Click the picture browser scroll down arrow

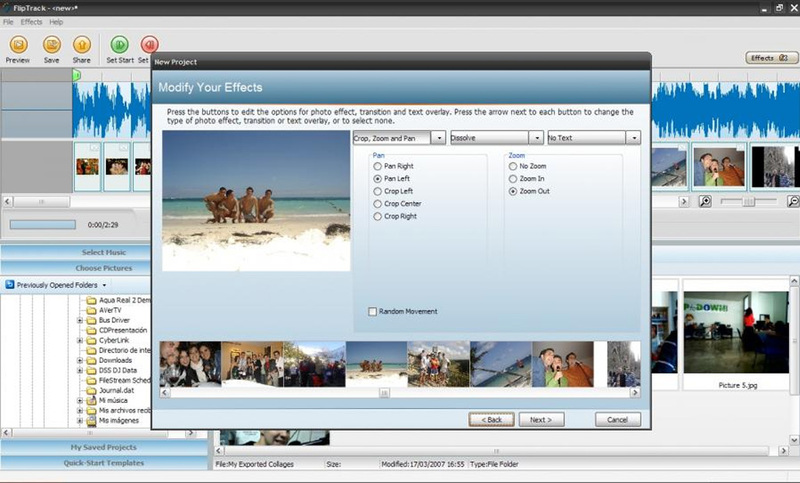pyautogui.click(x=794, y=440)
